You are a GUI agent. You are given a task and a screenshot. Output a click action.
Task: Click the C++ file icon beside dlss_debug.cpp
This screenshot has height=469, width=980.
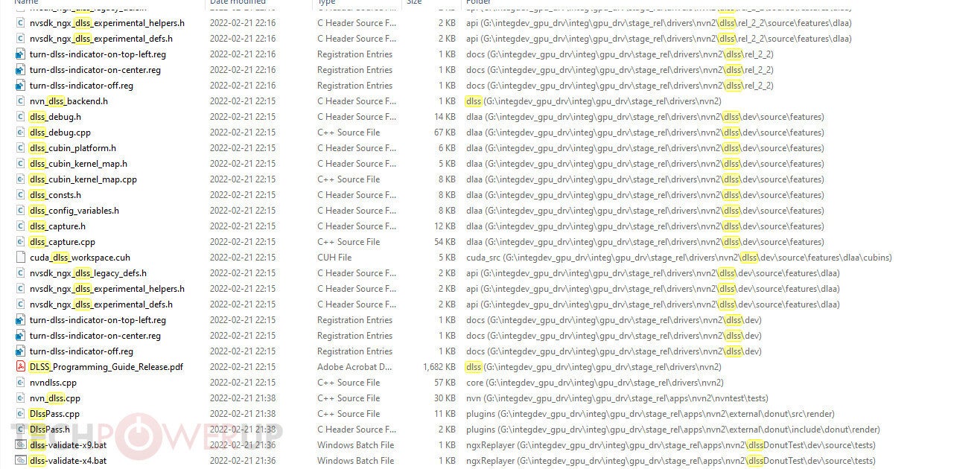click(x=21, y=133)
